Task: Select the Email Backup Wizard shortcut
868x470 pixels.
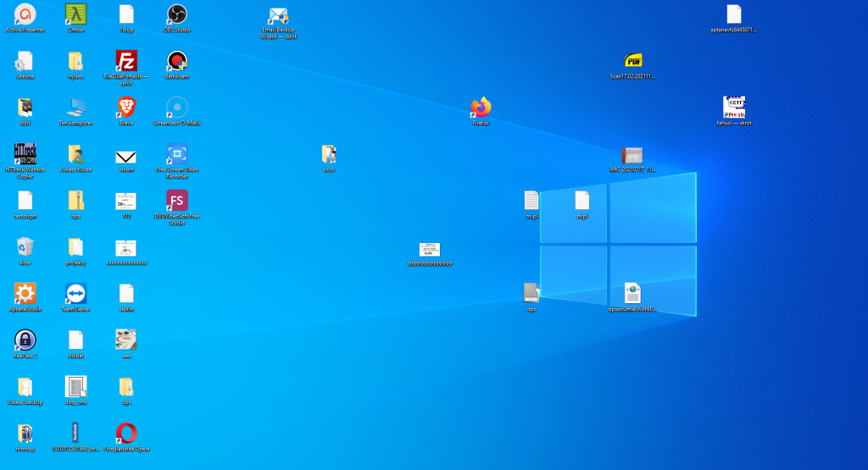Action: [279, 17]
